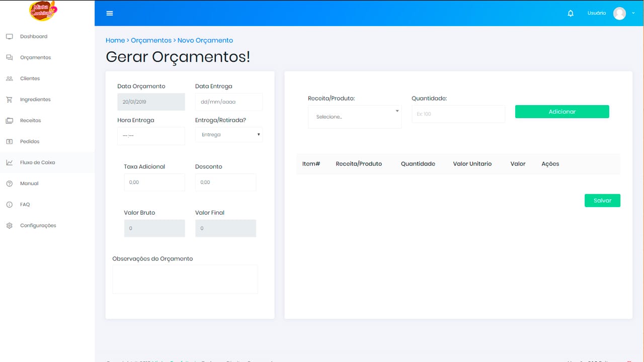
Task: Click the Minha Confeitaria logo
Action: point(43,11)
